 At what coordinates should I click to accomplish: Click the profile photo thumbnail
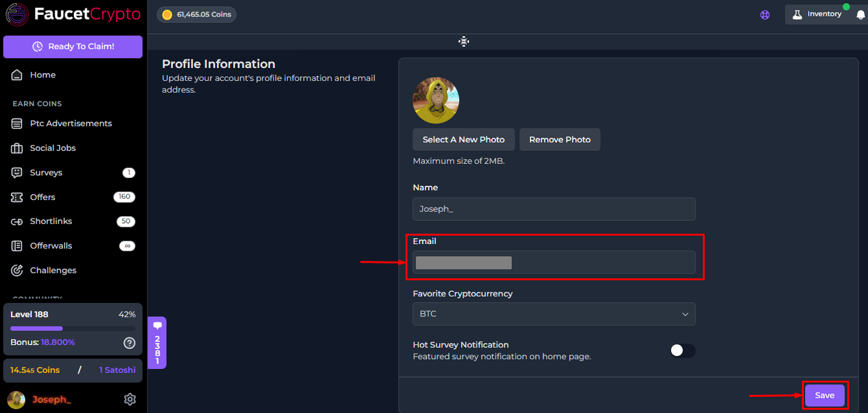[x=436, y=100]
